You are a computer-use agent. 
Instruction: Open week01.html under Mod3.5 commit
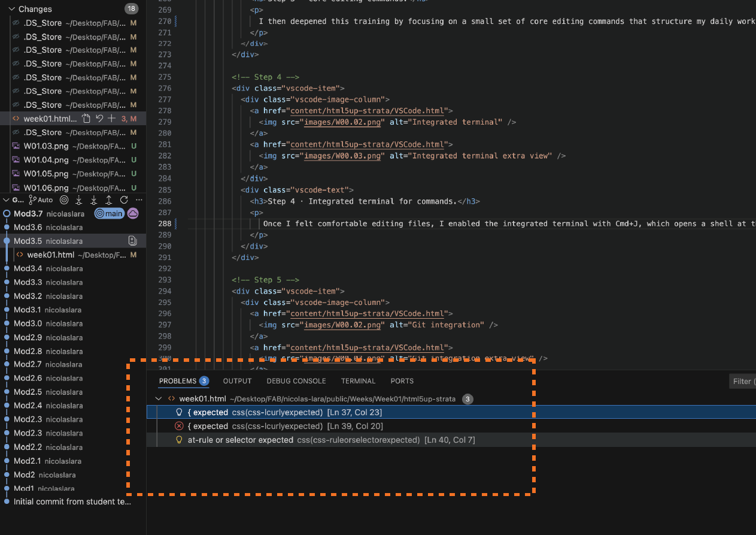pyautogui.click(x=73, y=255)
